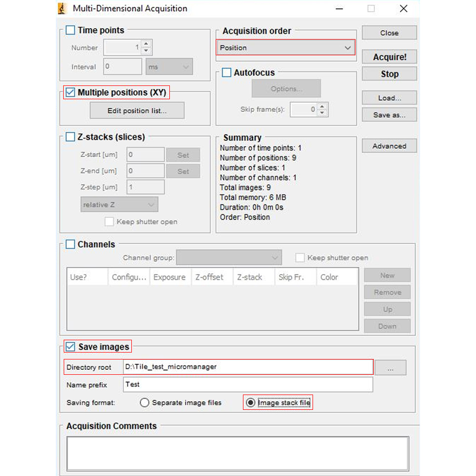Click the Name prefix text field

coord(248,385)
